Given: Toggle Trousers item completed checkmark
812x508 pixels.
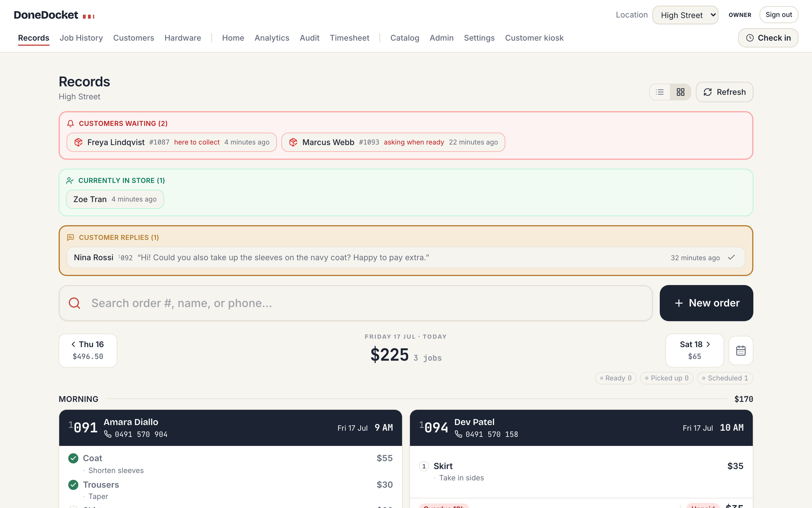Looking at the screenshot, I should (x=73, y=485).
